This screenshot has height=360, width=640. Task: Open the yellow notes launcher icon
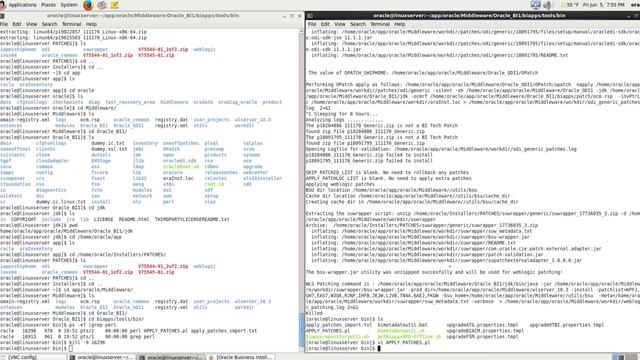(x=115, y=5)
